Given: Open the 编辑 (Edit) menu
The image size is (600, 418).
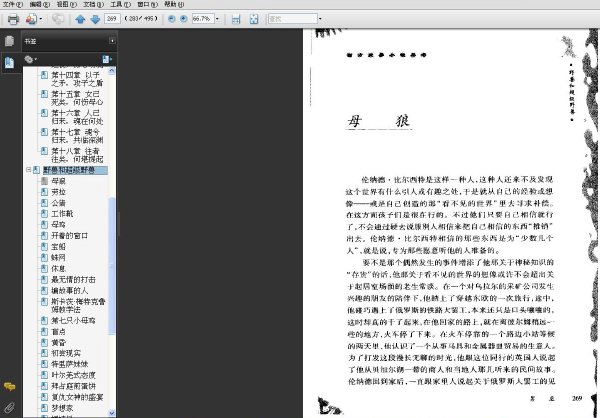Looking at the screenshot, I should [40, 4].
